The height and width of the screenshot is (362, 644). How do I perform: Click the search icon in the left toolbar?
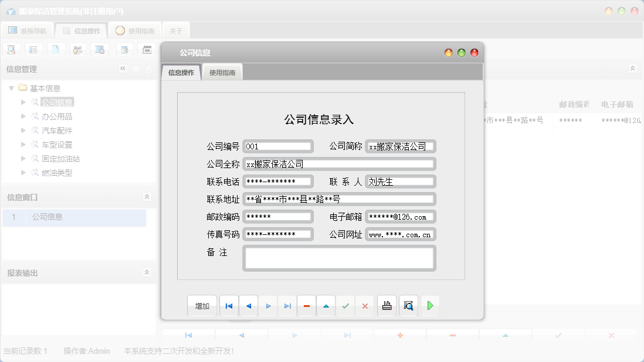click(11, 49)
